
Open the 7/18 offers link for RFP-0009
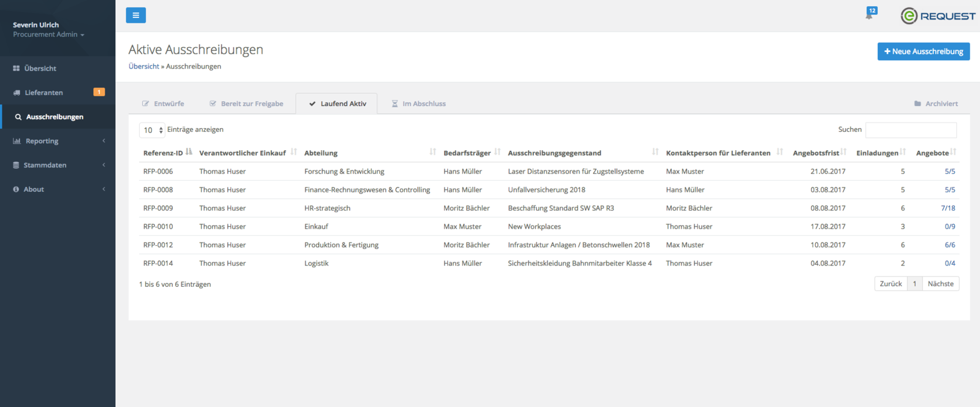[948, 208]
